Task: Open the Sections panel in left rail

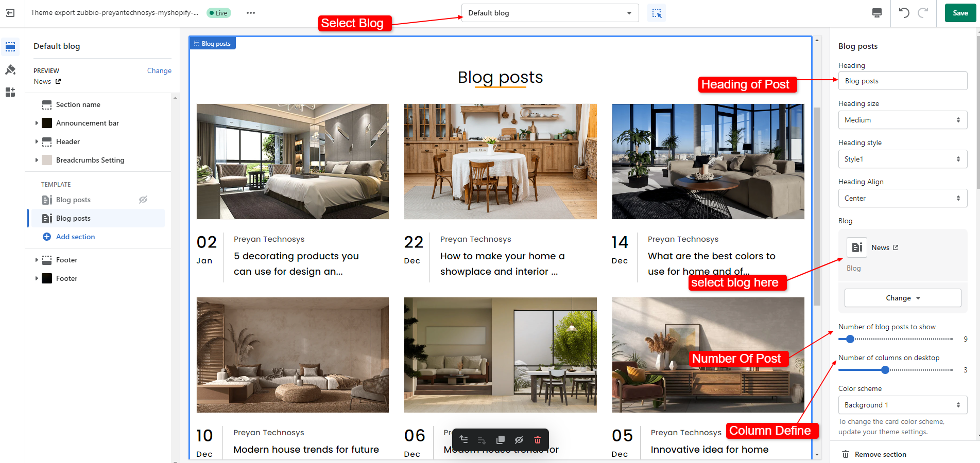Action: (x=10, y=47)
